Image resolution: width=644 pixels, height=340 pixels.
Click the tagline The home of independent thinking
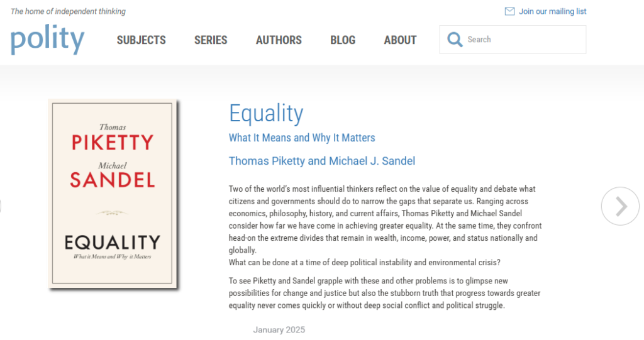68,11
